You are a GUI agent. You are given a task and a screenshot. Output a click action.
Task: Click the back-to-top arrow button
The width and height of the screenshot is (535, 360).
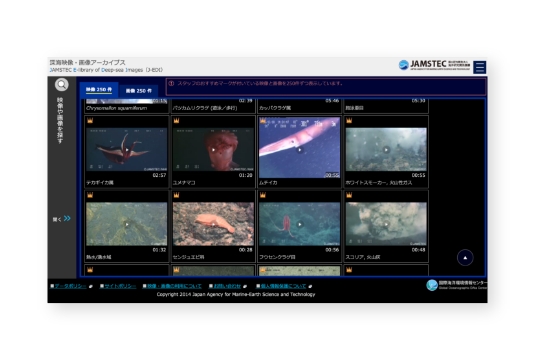[x=465, y=258]
